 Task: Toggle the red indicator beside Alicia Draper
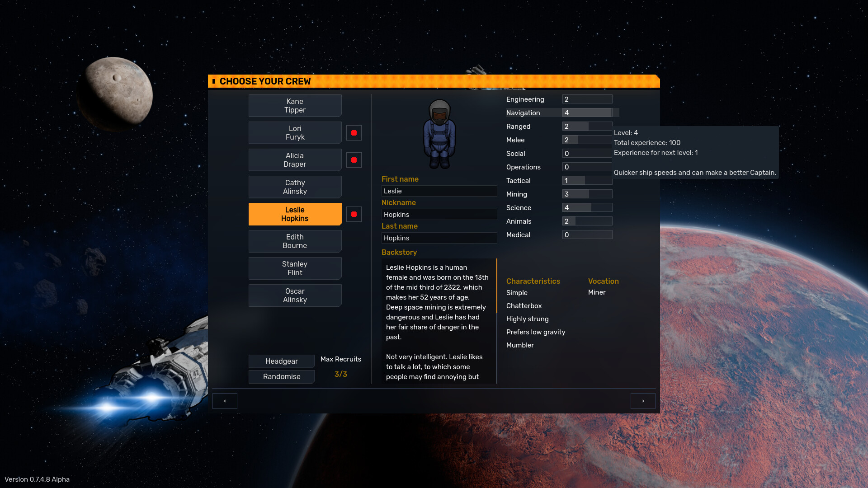354,160
